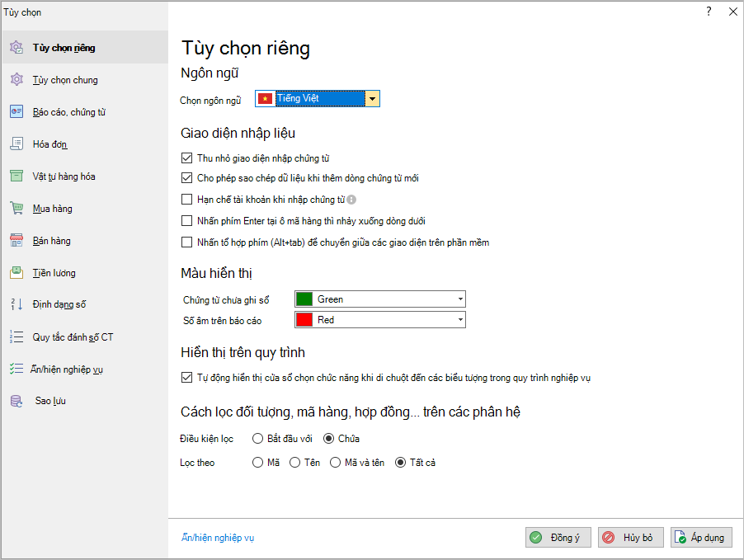Screen dimensions: 744x560
Task: Open the Tiền lương salary icon
Action: 16,273
